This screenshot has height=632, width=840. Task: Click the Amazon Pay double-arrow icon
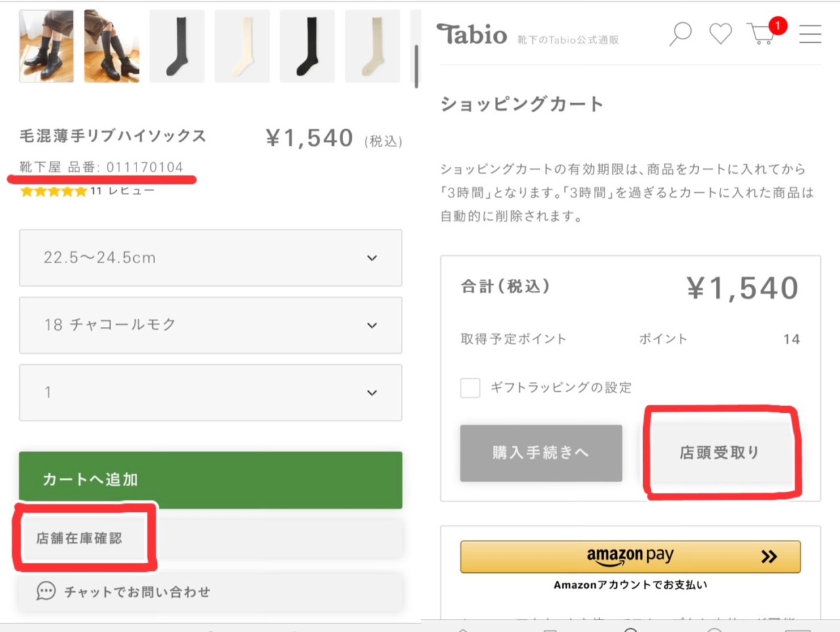click(769, 557)
